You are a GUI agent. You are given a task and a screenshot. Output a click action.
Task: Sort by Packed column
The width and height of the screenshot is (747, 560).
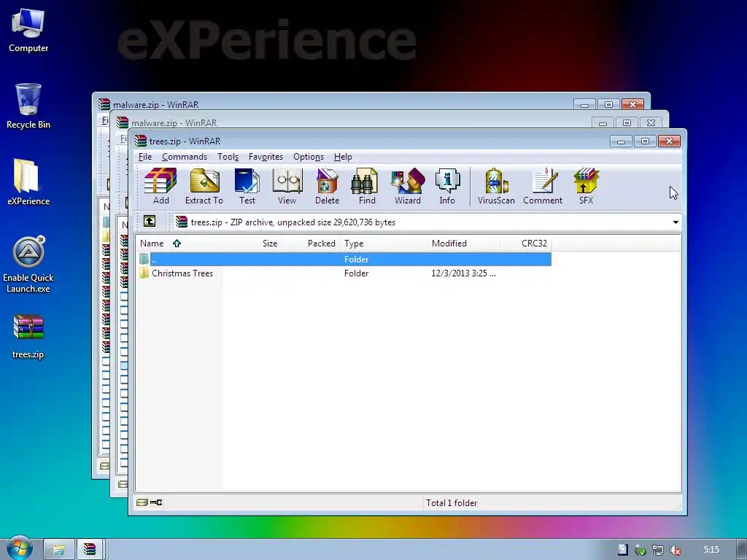(309, 244)
